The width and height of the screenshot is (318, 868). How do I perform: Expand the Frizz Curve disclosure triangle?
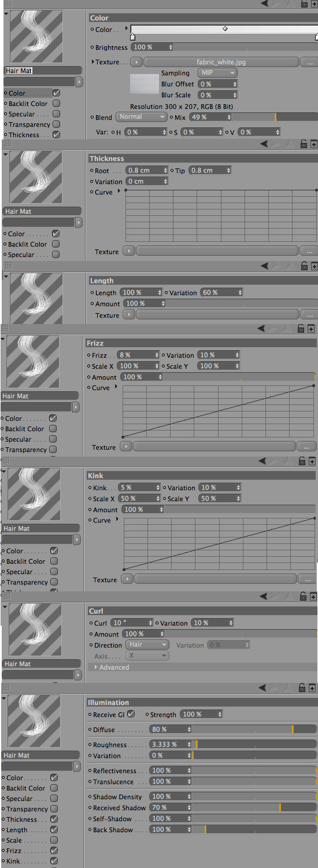point(116,386)
